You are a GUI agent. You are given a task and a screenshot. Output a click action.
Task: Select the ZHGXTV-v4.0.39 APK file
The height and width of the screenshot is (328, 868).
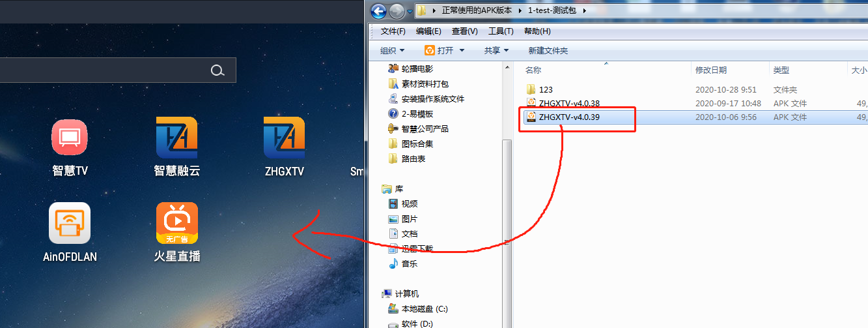tap(569, 117)
